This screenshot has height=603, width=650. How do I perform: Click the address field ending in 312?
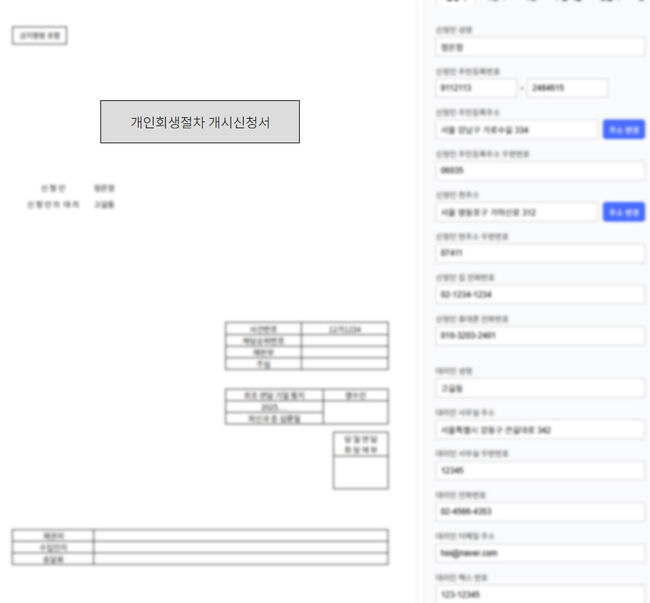click(x=517, y=212)
